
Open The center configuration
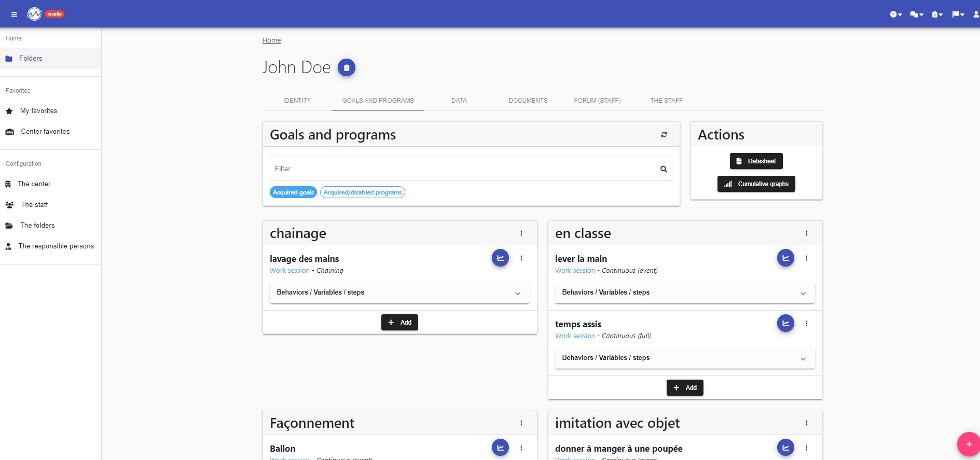(50, 184)
